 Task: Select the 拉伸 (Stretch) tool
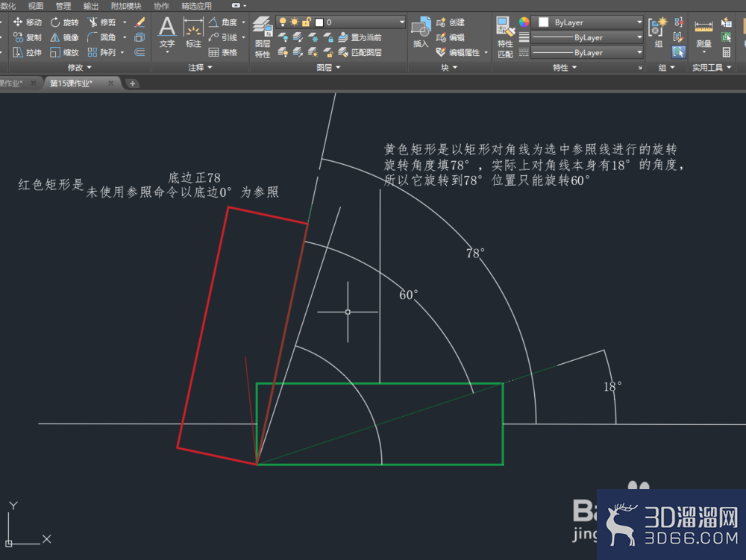[x=27, y=52]
